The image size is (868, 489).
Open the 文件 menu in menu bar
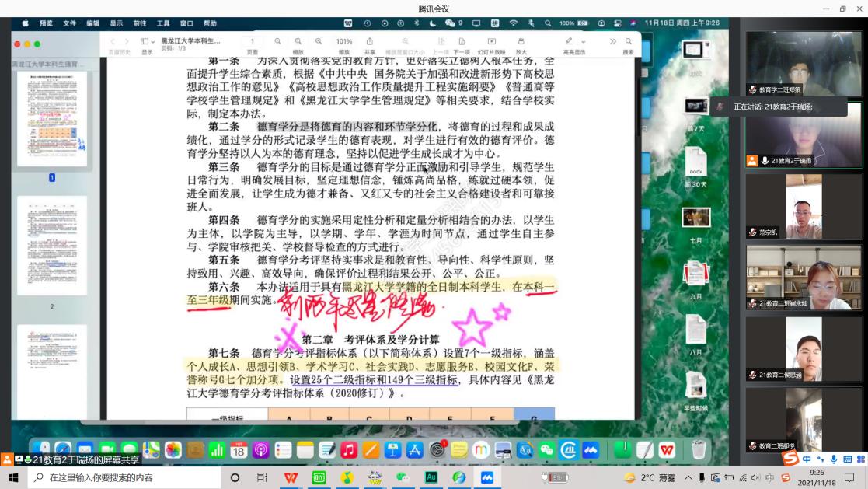tap(69, 23)
